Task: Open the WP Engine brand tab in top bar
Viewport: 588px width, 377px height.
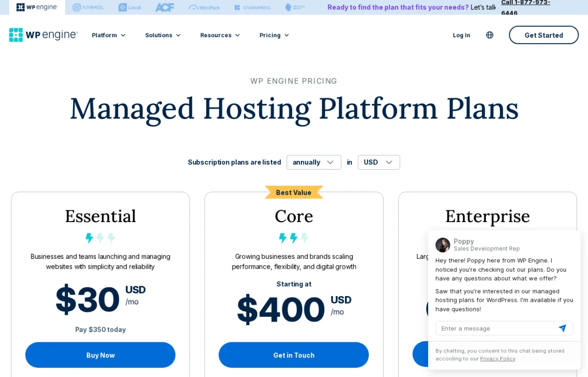Action: point(37,7)
